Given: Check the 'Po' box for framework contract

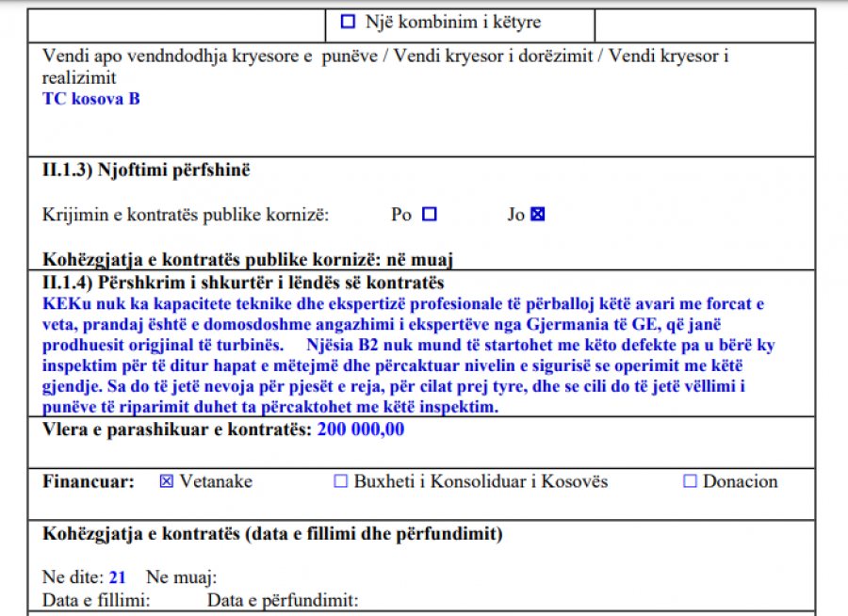Looking at the screenshot, I should [430, 214].
